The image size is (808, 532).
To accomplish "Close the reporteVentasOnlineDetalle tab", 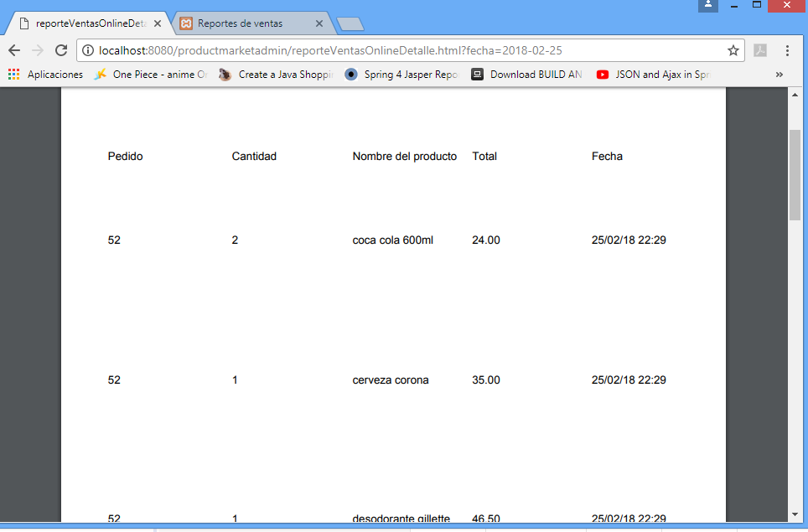I will (158, 23).
